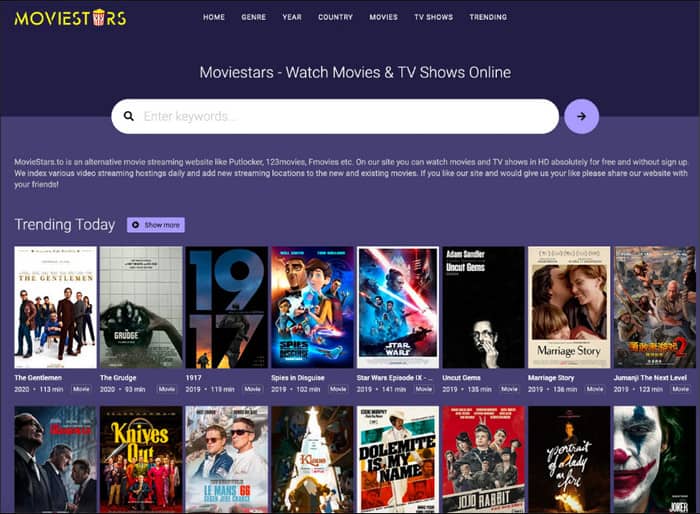Open the Genre menu

(x=254, y=17)
